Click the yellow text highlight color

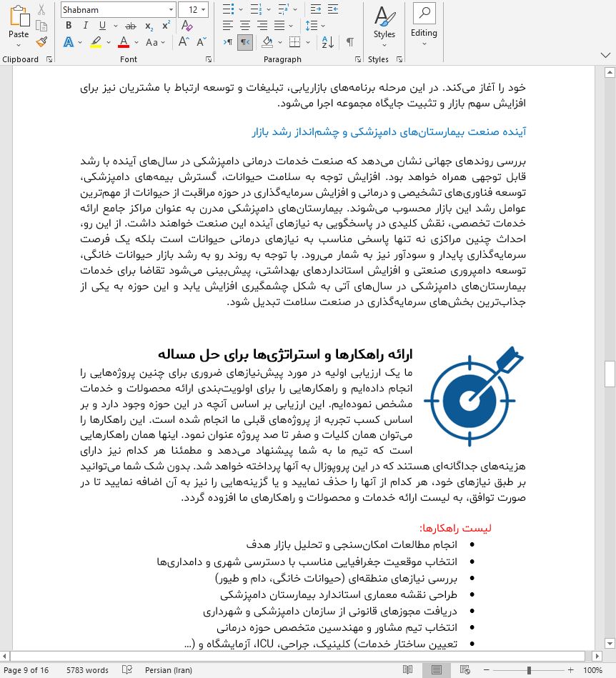coord(96,42)
